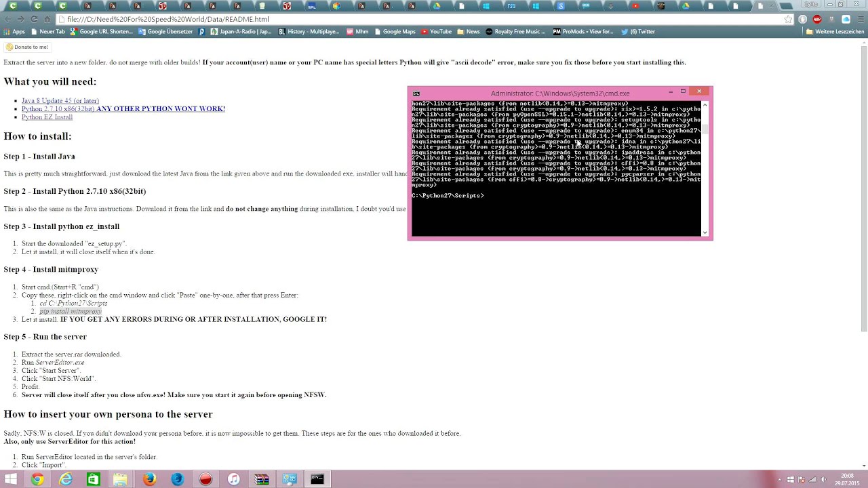The image size is (868, 488).
Task: Switch to the YouTube tab
Action: pyautogui.click(x=635, y=6)
